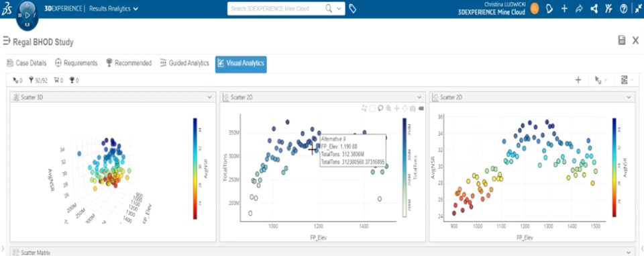Expand the middle Scatter 2D panel chevron
This screenshot has width=644, height=256.
419,97
